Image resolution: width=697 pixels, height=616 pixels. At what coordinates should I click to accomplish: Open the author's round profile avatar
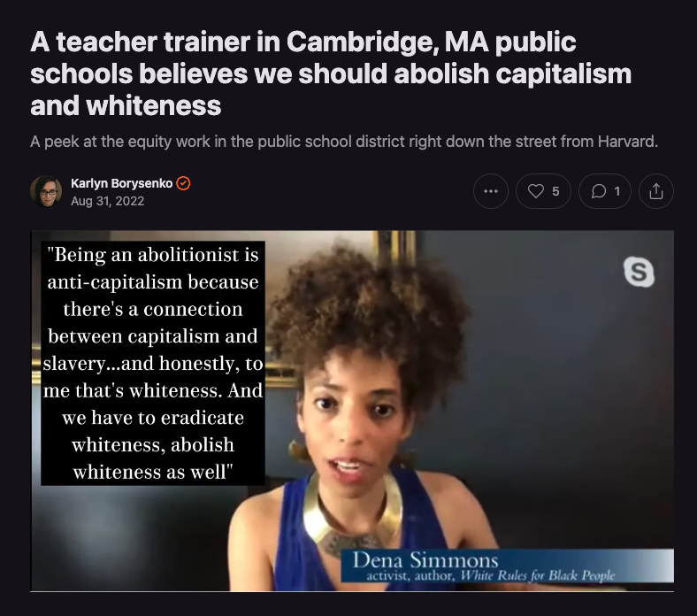(x=46, y=191)
